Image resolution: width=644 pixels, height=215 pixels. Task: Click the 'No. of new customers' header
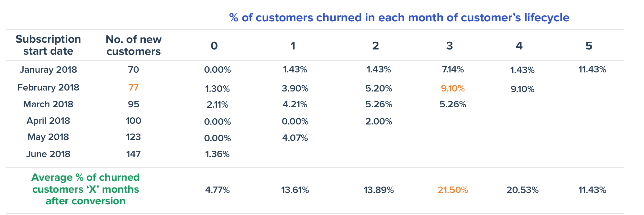pos(133,45)
